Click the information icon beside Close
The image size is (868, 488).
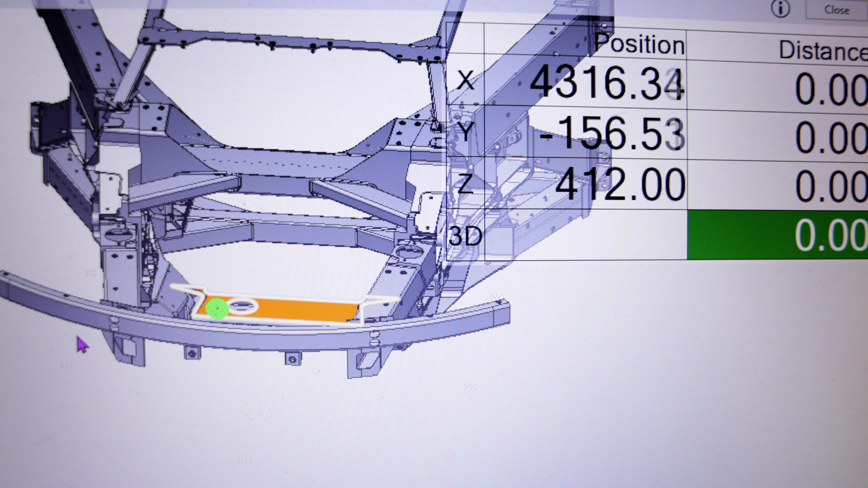780,9
